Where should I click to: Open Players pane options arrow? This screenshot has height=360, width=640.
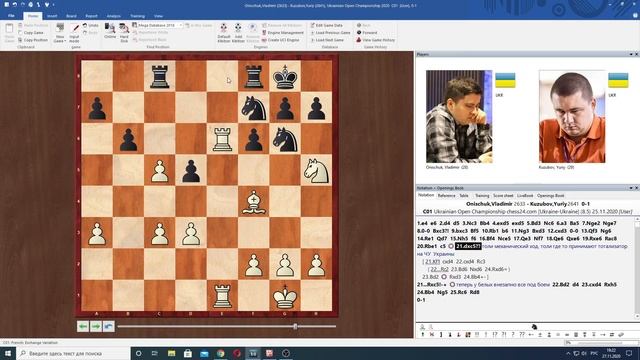click(x=631, y=54)
